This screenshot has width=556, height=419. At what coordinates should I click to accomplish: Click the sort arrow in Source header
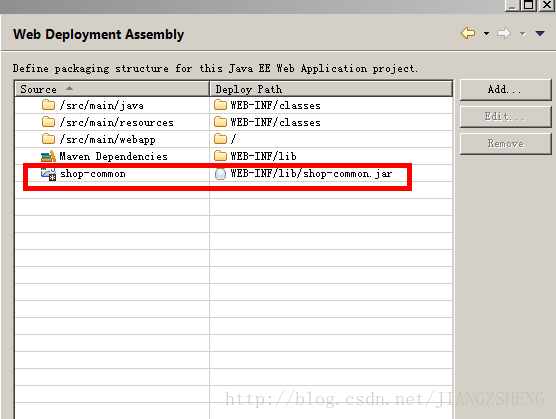70,88
